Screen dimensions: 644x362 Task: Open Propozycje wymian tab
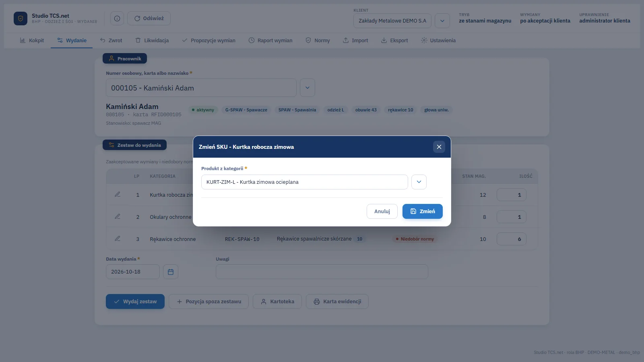208,41
